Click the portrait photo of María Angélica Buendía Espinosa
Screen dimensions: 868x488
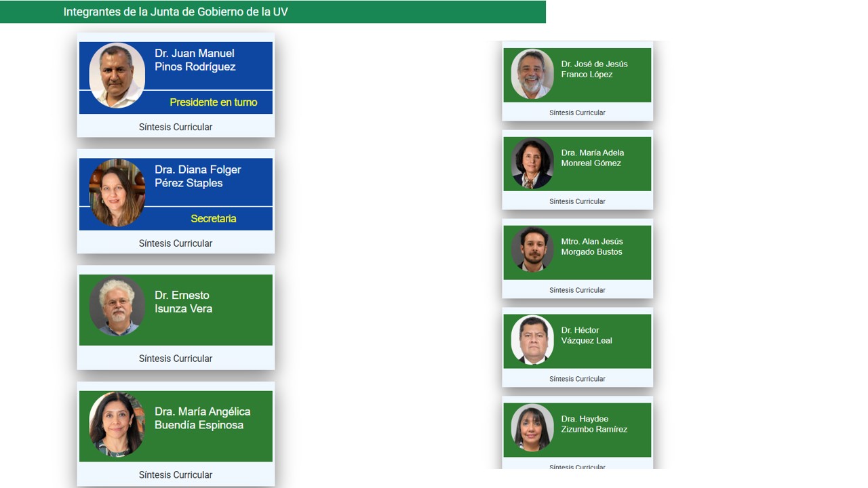coord(117,424)
